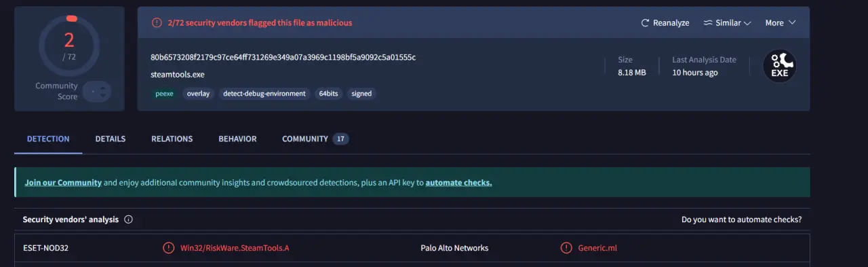
Task: Click the Security vendors' analysis heading
Action: [x=71, y=219]
